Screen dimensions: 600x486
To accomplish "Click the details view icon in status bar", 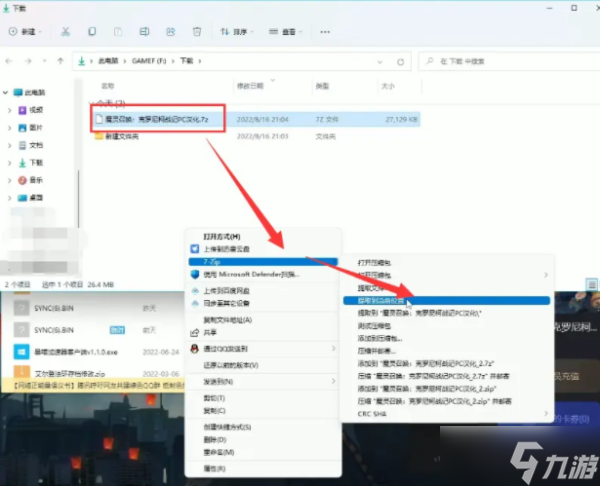I will (592, 284).
